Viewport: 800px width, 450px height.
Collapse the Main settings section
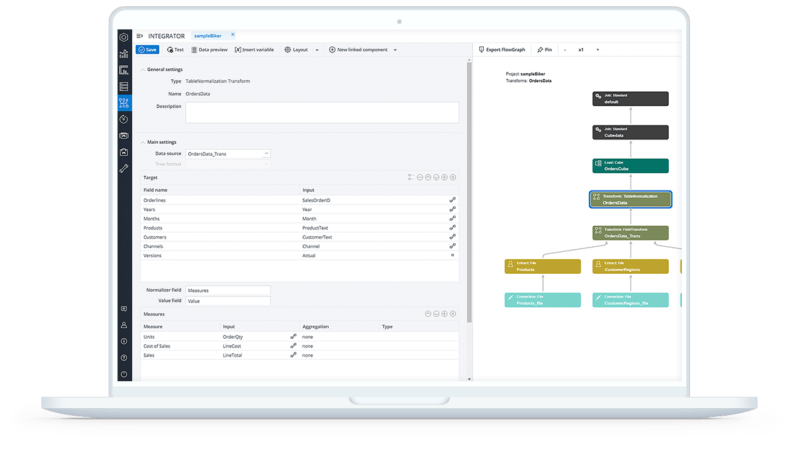click(x=141, y=142)
